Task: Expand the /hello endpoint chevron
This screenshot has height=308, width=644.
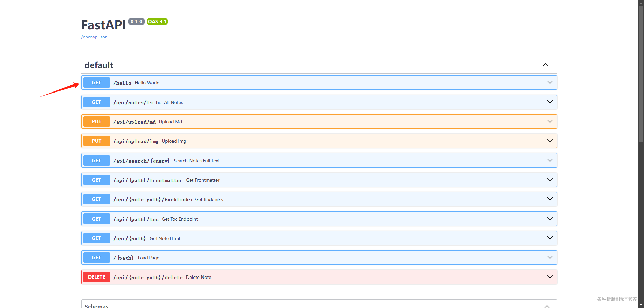Action: (x=550, y=82)
